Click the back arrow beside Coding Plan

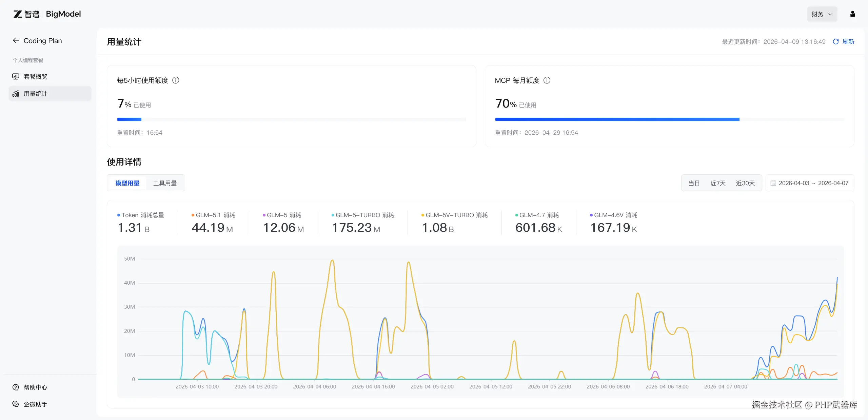click(16, 40)
